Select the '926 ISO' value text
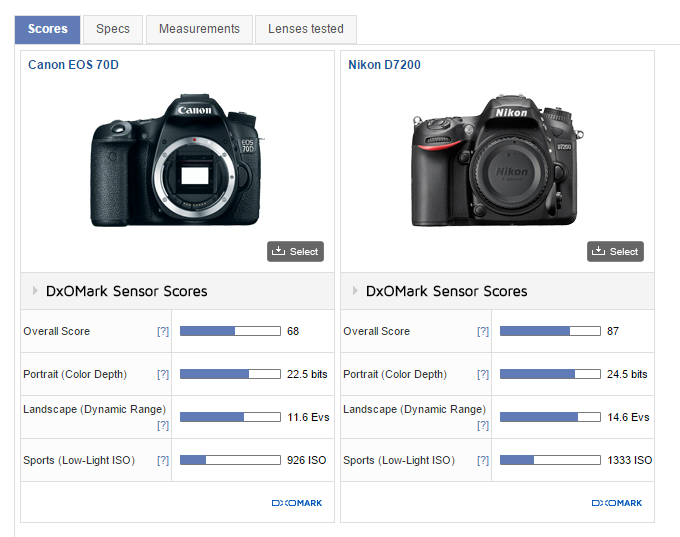The width and height of the screenshot is (680, 537). pyautogui.click(x=307, y=460)
